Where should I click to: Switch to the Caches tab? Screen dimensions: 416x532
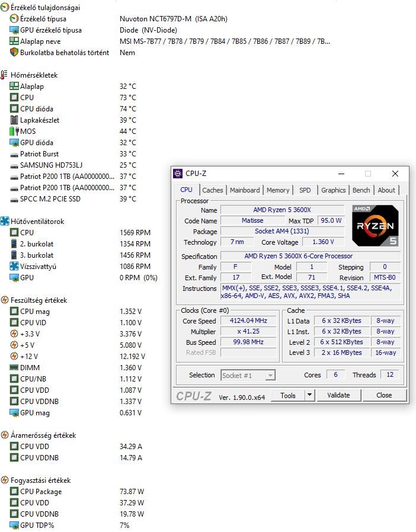coord(213,190)
